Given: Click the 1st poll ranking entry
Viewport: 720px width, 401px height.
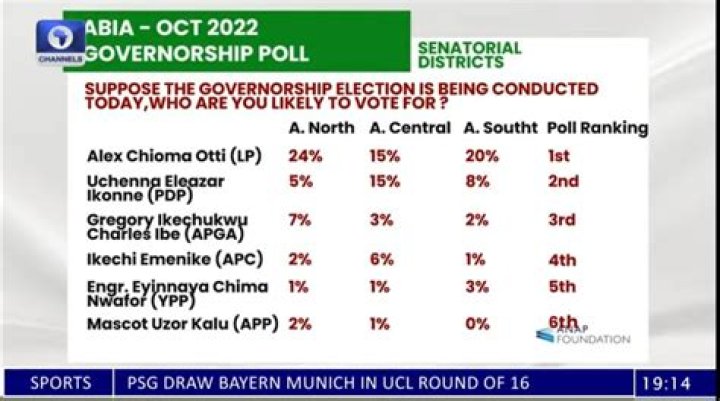Looking at the screenshot, I should (x=559, y=156).
